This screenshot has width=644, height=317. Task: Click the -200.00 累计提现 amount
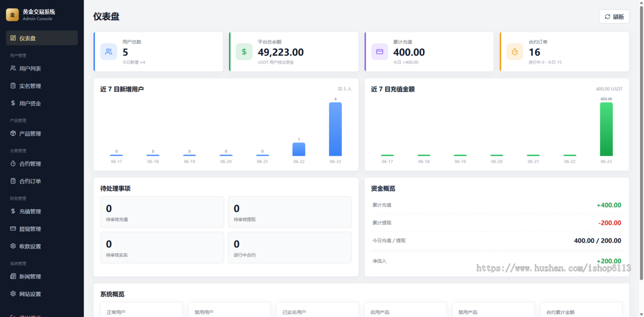point(610,223)
